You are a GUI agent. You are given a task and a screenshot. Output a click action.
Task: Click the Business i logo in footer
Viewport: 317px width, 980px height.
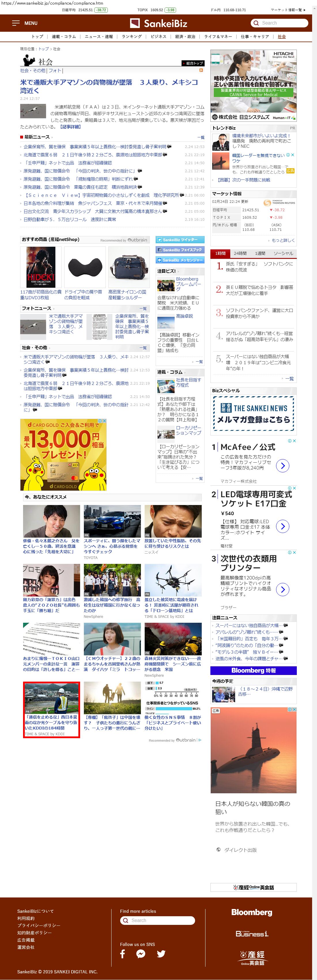(x=252, y=933)
